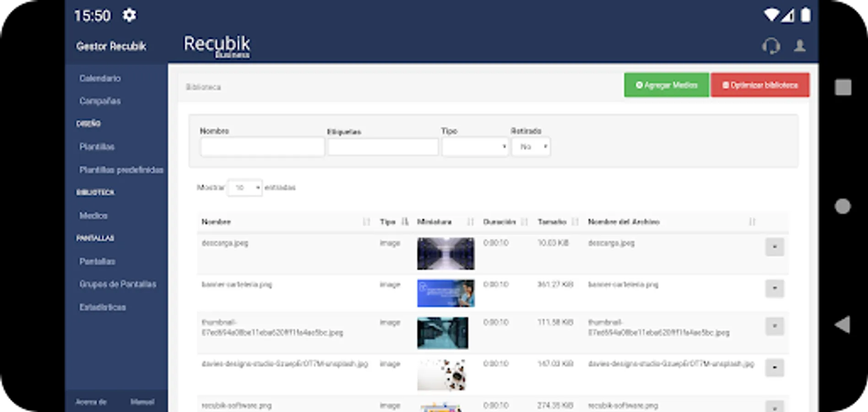Open the user account icon
This screenshot has width=868, height=412.
[800, 46]
